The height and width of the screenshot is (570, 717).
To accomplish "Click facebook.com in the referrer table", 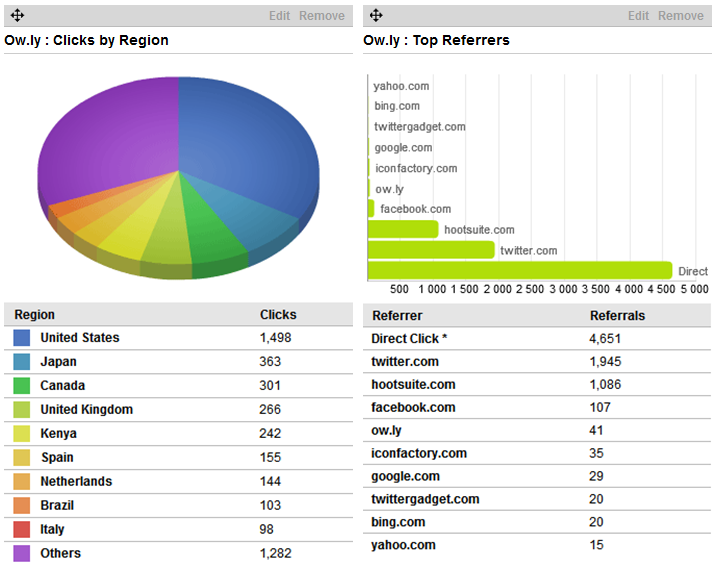I will (x=413, y=407).
